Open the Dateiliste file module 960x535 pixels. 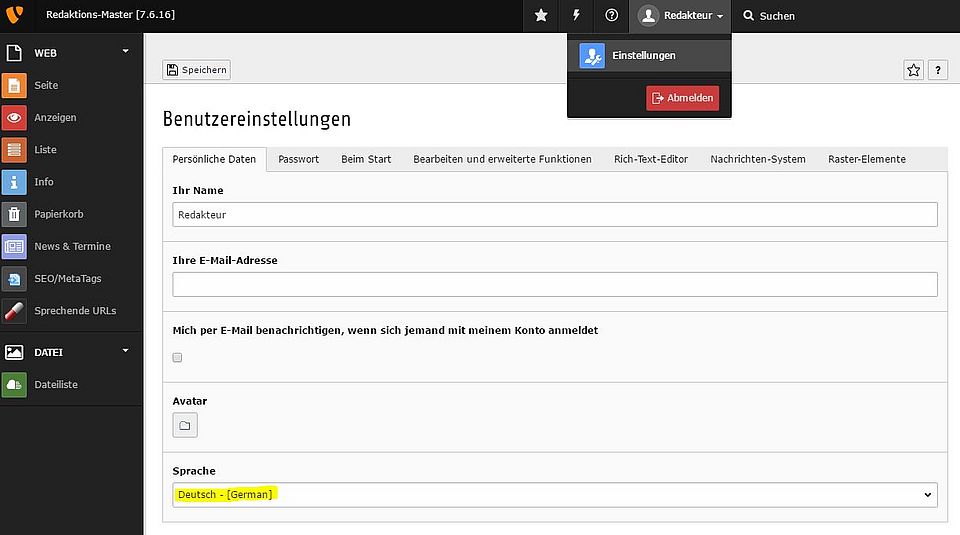coord(55,385)
